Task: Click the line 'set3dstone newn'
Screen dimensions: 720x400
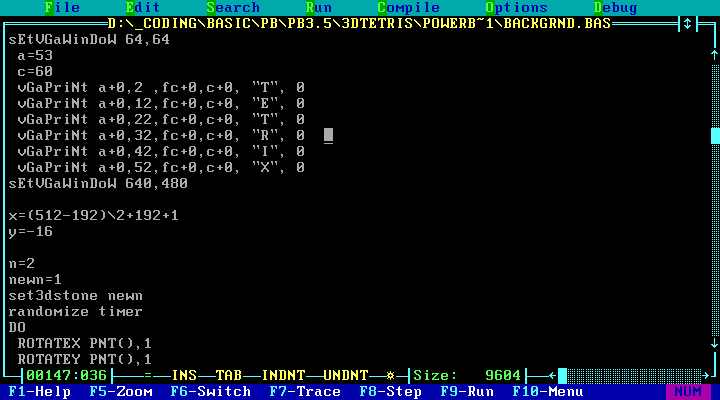Action: coord(76,296)
